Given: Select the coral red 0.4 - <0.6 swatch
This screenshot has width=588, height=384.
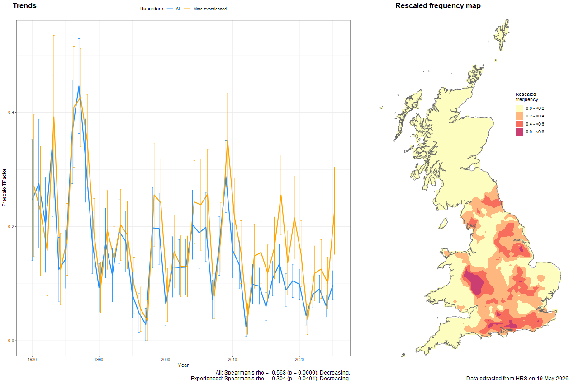Looking at the screenshot, I should [520, 124].
